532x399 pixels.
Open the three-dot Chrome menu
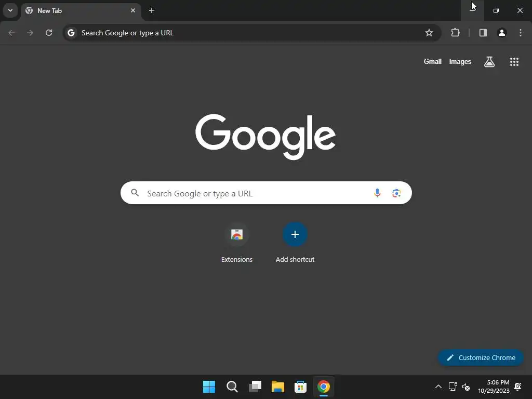click(x=521, y=33)
